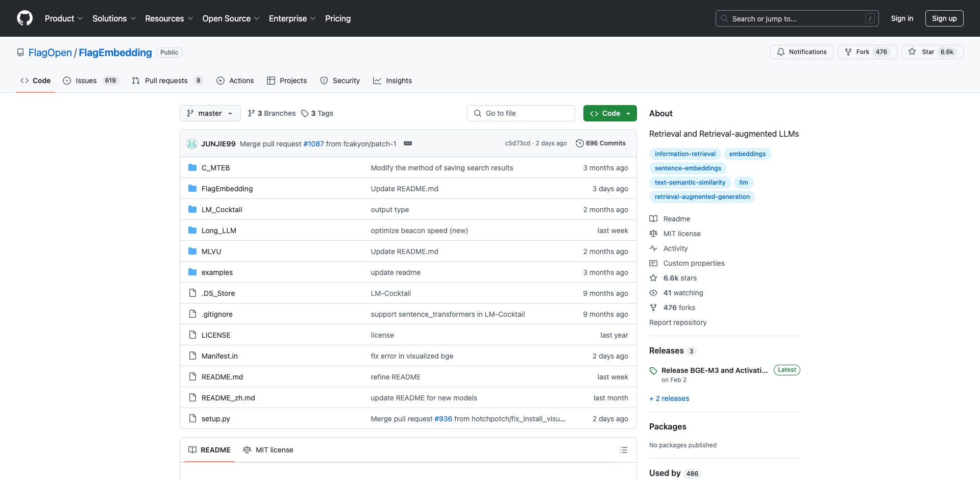
Task: Click the Go to file search field
Action: (x=521, y=113)
